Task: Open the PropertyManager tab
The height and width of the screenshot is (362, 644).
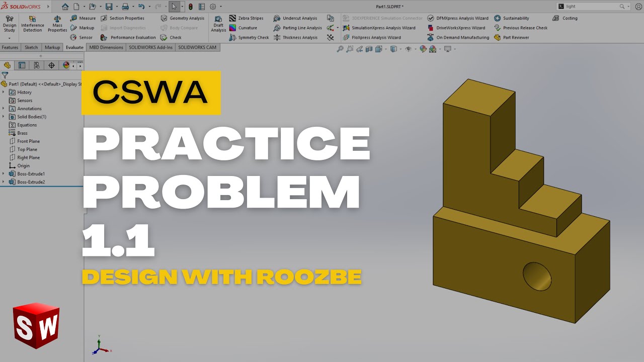Action: (x=22, y=65)
